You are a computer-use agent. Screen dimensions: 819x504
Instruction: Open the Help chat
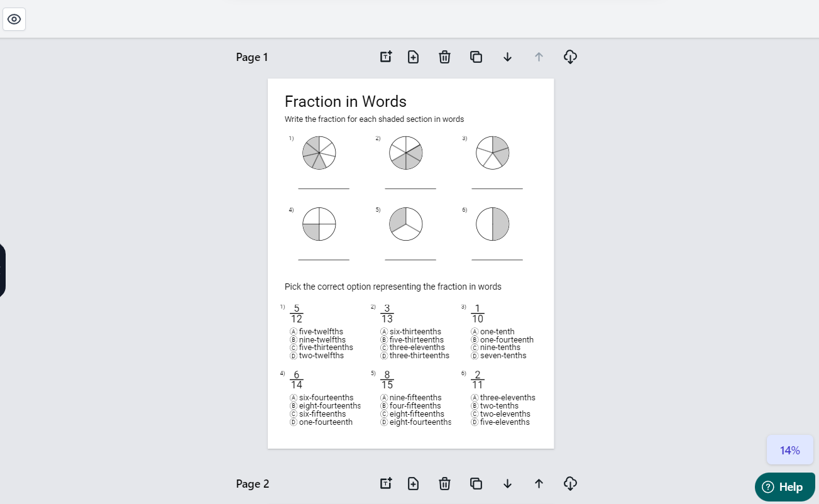[784, 486]
